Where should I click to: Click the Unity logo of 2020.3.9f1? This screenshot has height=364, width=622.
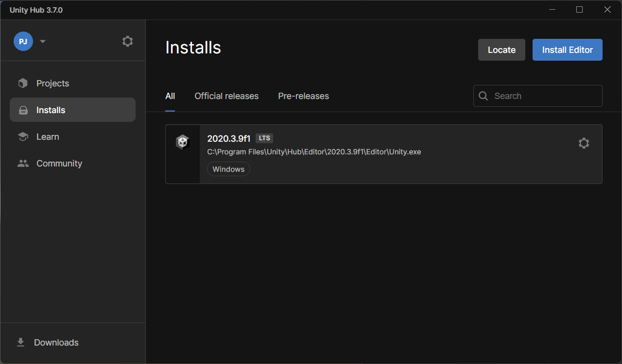(x=182, y=142)
